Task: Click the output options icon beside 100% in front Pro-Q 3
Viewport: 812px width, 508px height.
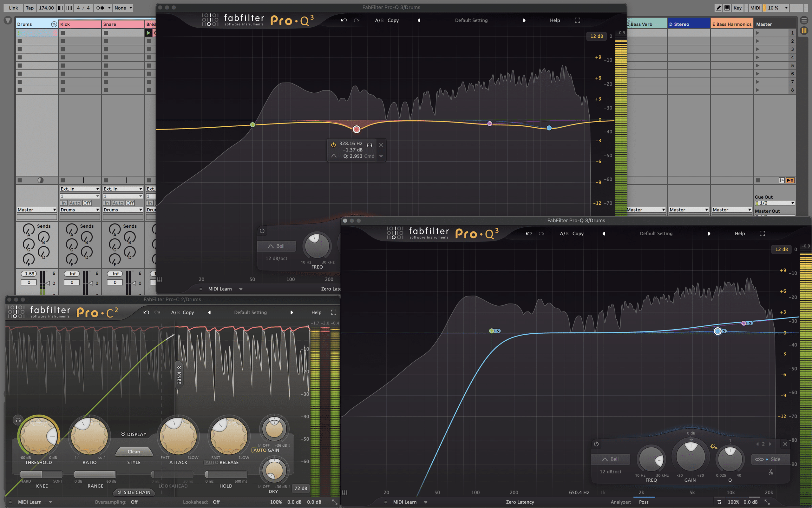Action: tap(719, 502)
